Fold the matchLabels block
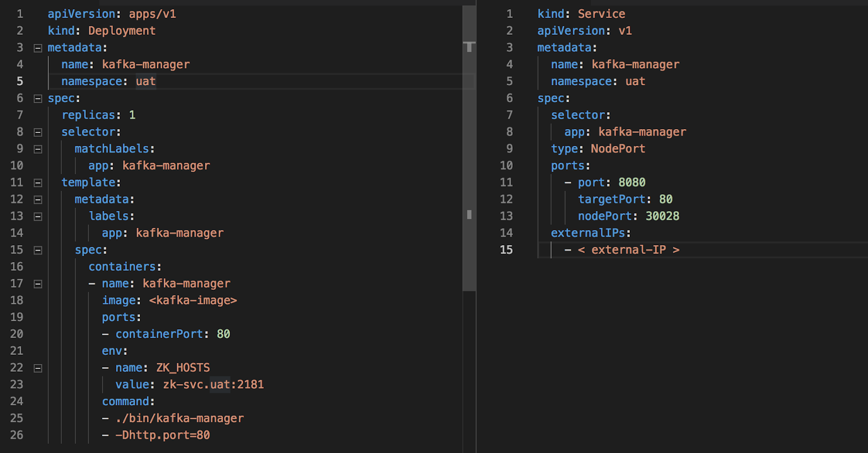Viewport: 868px width, 453px height. pos(38,149)
